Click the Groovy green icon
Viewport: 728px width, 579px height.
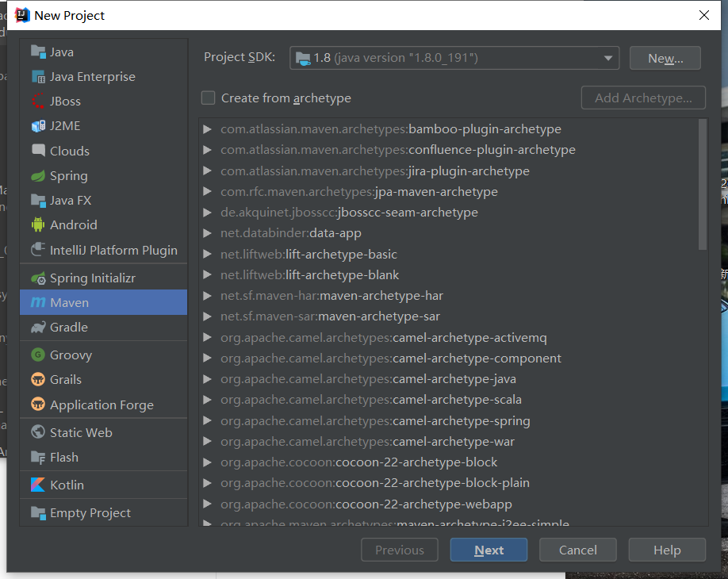[38, 355]
